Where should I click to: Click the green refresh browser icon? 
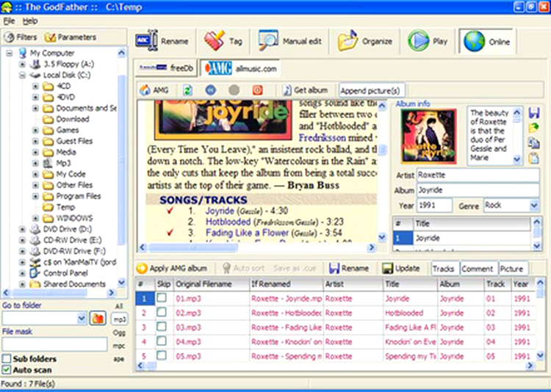click(x=187, y=90)
